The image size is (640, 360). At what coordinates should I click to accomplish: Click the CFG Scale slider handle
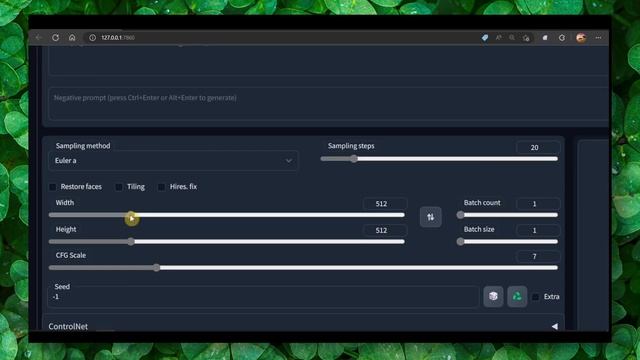point(156,268)
